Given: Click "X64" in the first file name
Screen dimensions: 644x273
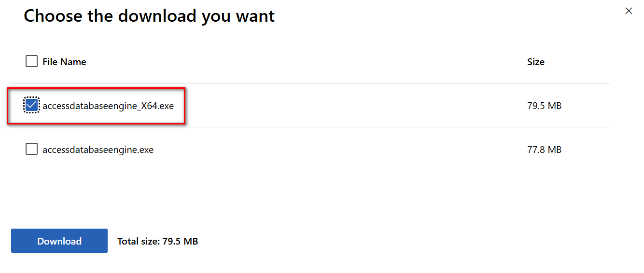Looking at the screenshot, I should (149, 106).
